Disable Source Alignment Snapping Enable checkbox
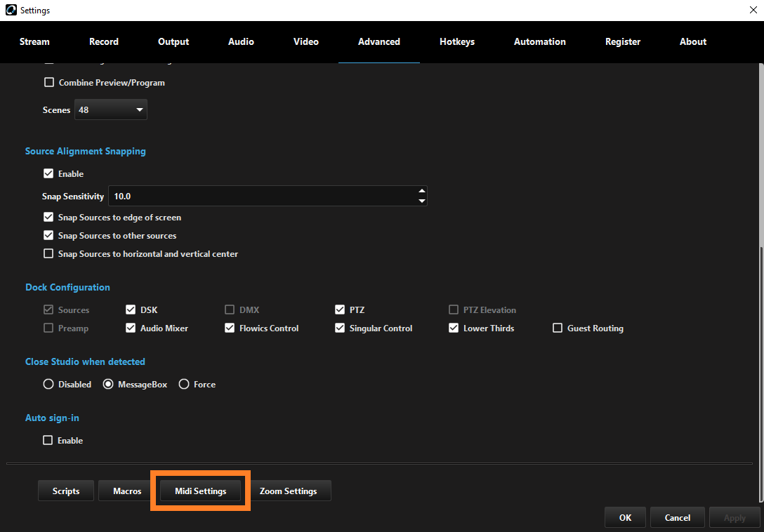 (48, 173)
